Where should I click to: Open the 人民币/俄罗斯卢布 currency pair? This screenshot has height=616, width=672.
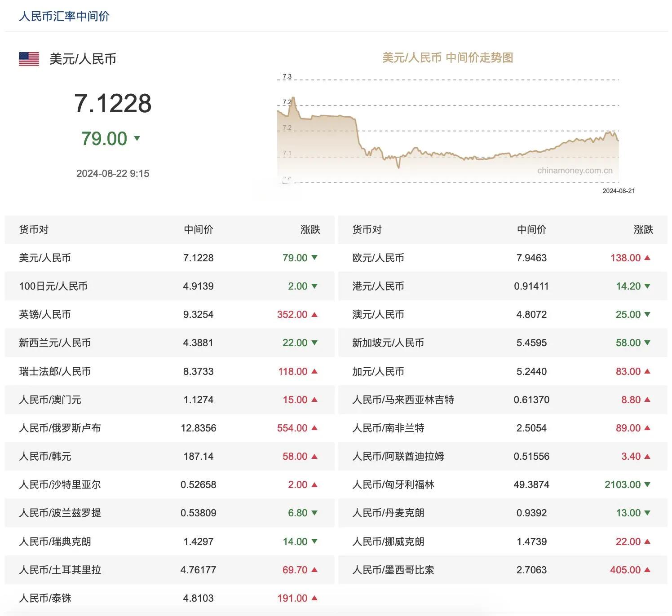(60, 428)
